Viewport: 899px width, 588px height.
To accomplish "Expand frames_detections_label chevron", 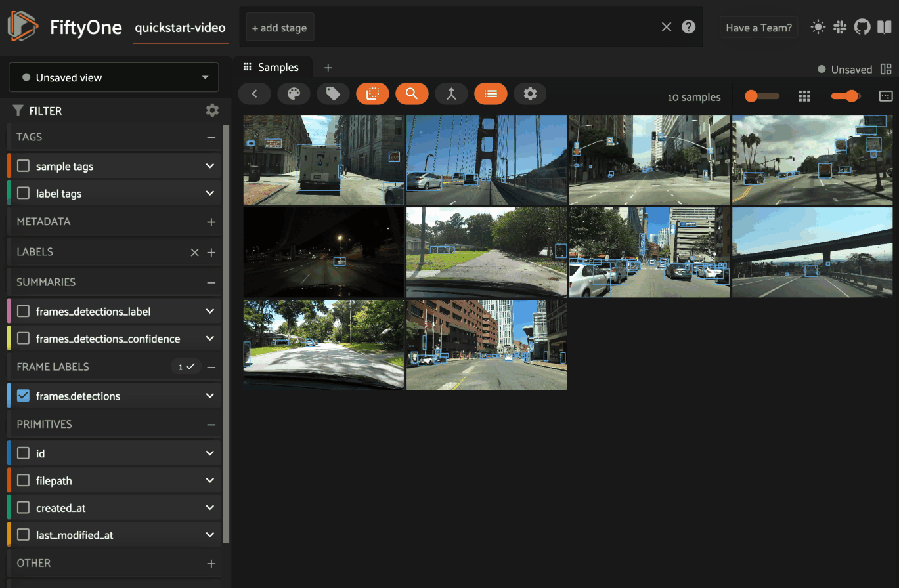I will 210,311.
